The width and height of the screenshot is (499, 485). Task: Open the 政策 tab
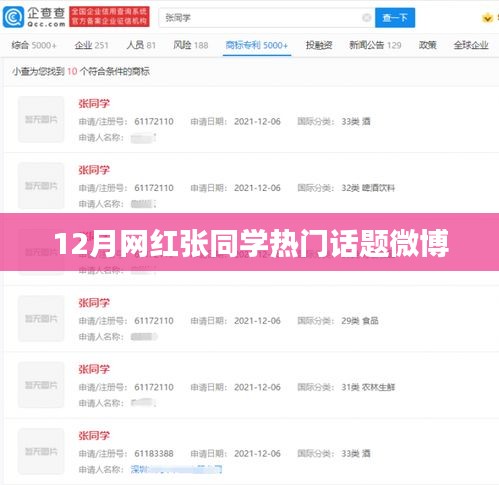point(427,45)
